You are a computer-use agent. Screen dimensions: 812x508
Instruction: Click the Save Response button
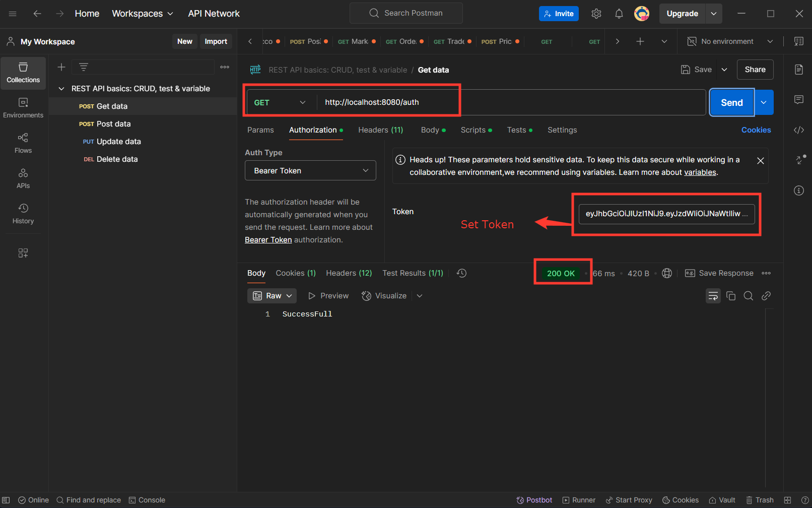click(719, 273)
